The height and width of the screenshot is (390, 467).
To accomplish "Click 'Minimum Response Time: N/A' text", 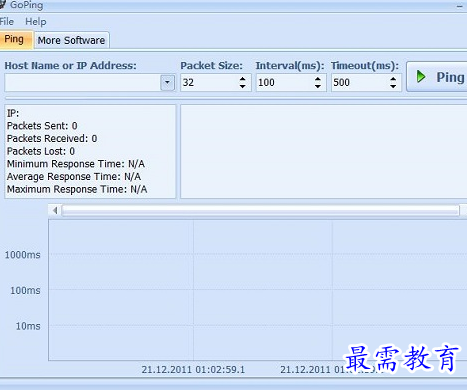I will click(76, 164).
